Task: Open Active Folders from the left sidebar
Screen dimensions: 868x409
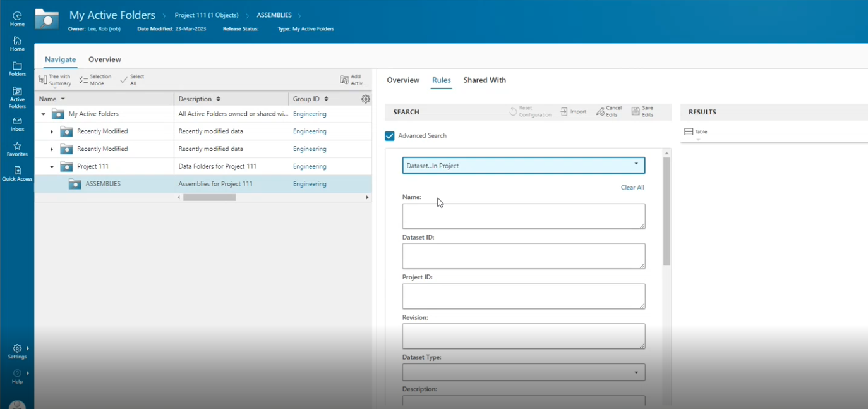Action: tap(17, 97)
